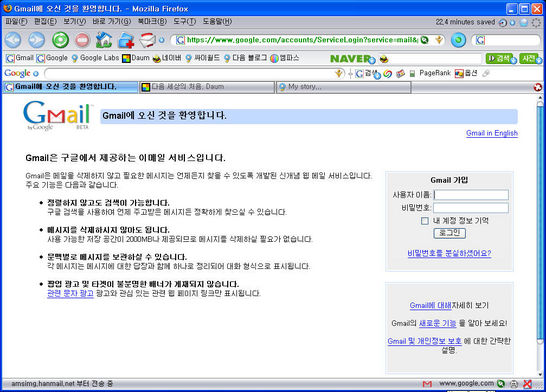Open the 편집(E) menu
Screen dimensions: 546x392
click(x=45, y=22)
